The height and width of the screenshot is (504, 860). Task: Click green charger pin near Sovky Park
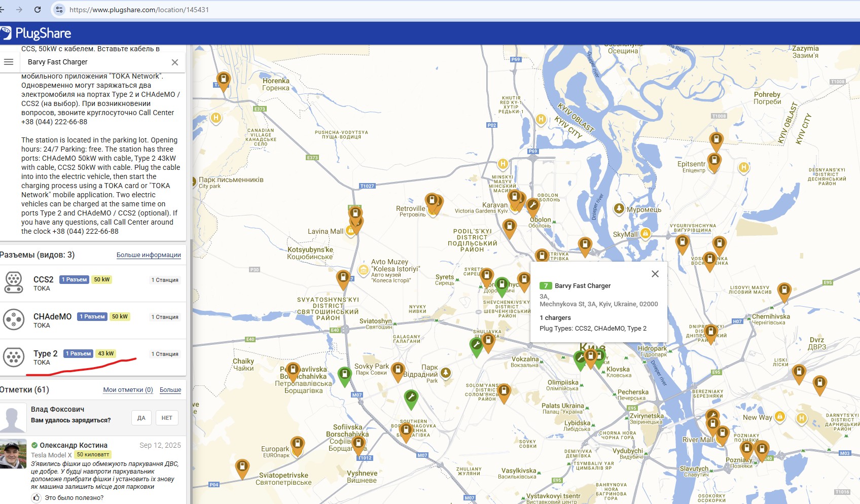344,376
